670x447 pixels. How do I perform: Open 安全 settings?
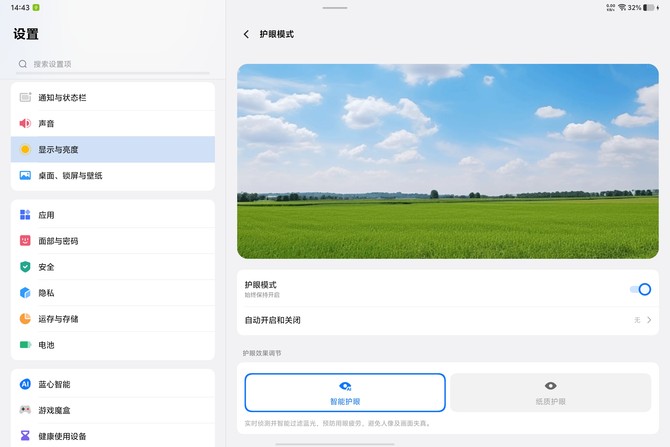click(113, 267)
